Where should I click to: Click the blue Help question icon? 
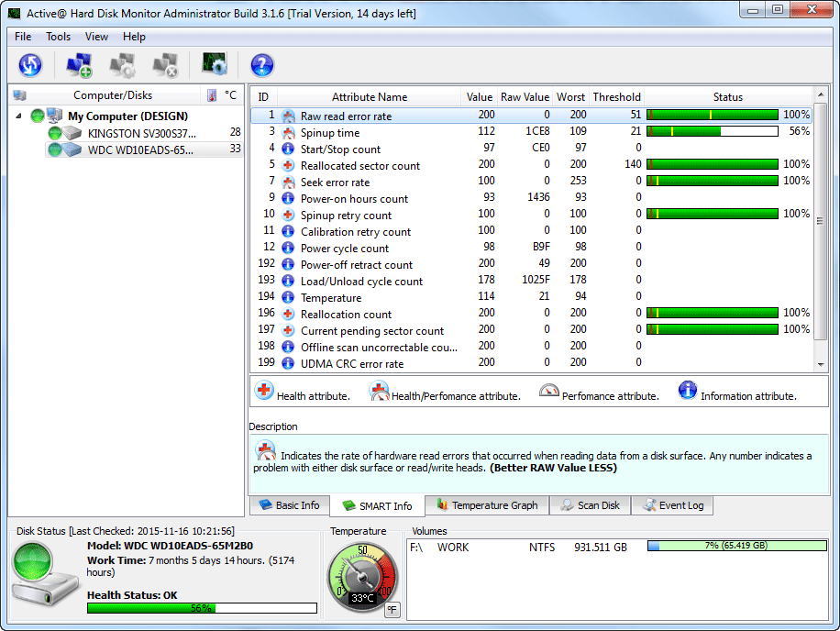[x=262, y=65]
